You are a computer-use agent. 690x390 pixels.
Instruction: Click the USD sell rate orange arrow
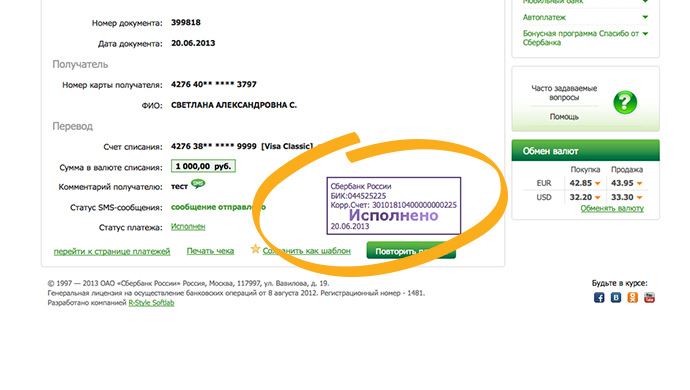(x=639, y=198)
